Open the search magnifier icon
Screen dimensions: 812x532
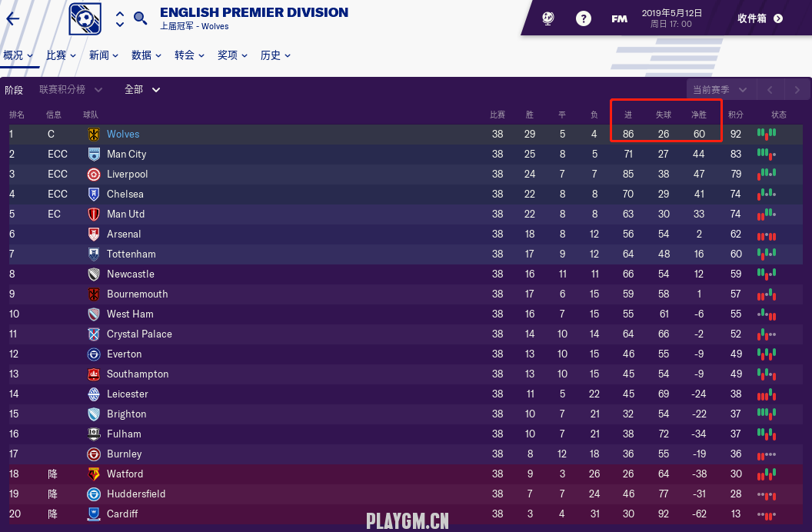pos(141,18)
